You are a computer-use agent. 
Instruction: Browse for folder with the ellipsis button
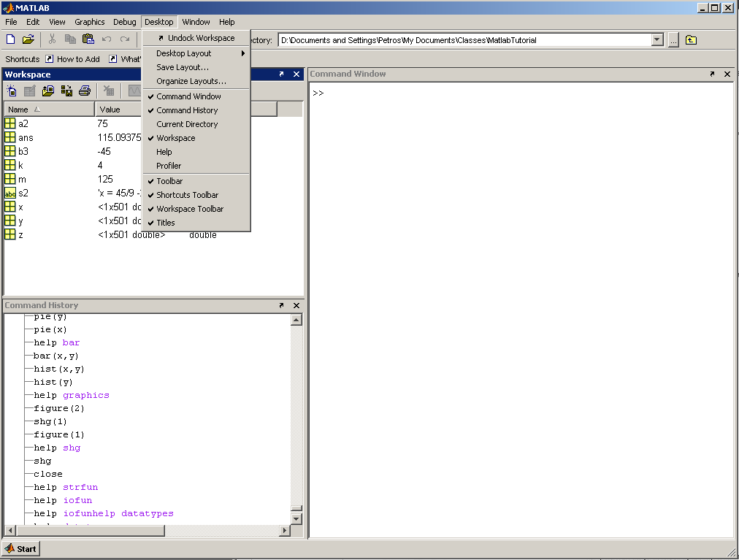pos(673,41)
